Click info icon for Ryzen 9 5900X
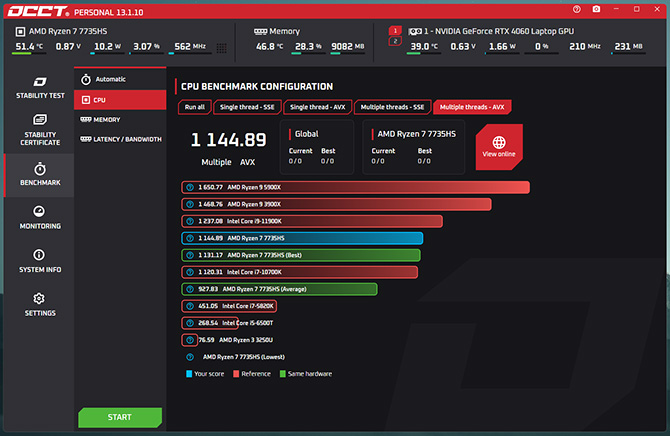This screenshot has height=436, width=670. coord(190,187)
